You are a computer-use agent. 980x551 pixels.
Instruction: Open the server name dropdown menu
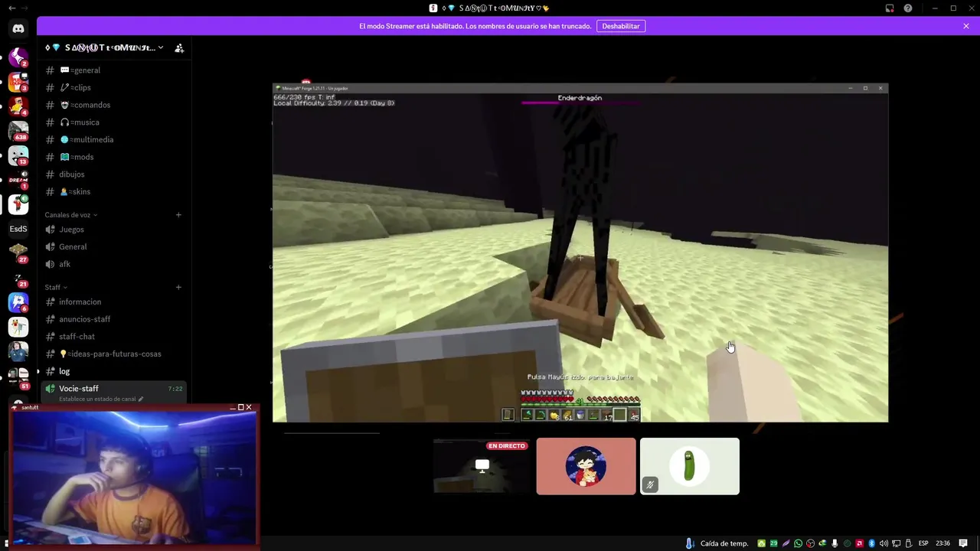tap(104, 47)
